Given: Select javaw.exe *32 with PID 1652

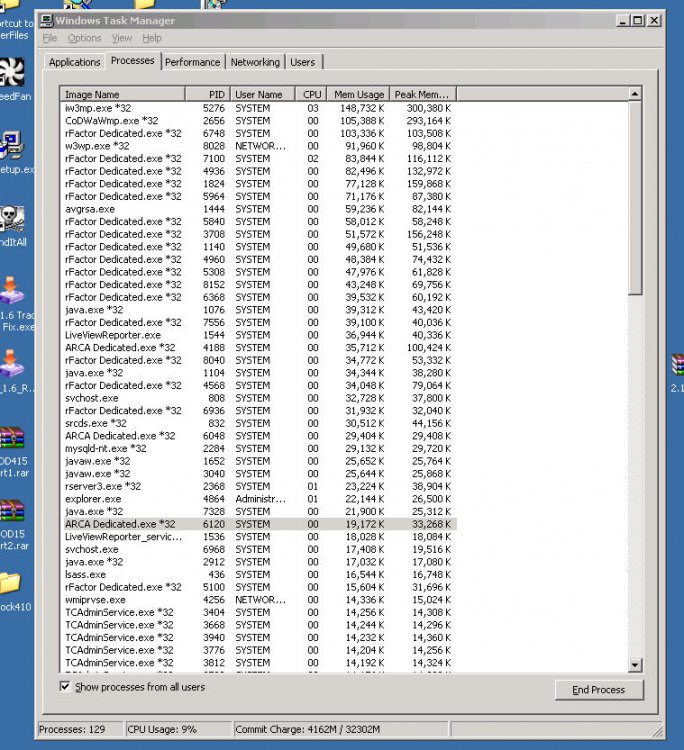Looking at the screenshot, I should [259, 461].
